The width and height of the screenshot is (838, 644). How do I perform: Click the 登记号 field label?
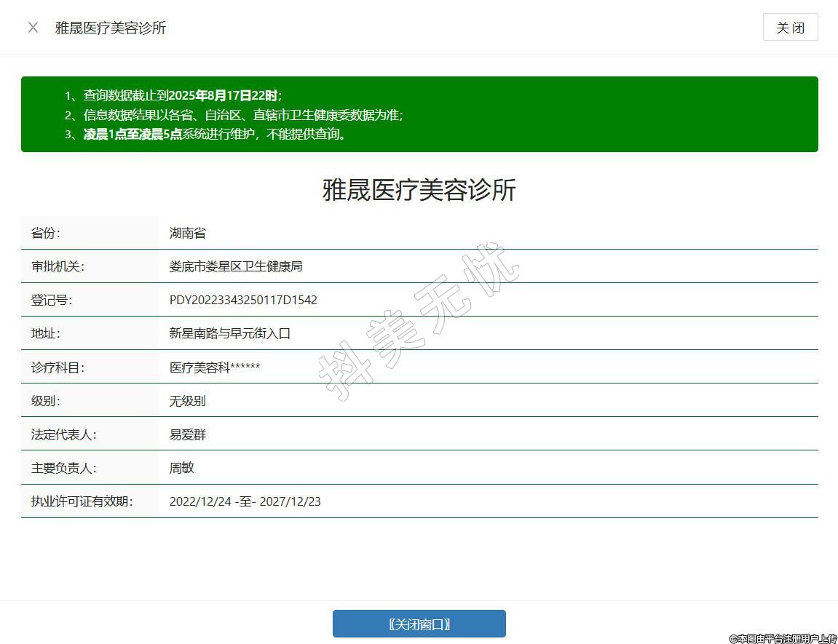(52, 300)
